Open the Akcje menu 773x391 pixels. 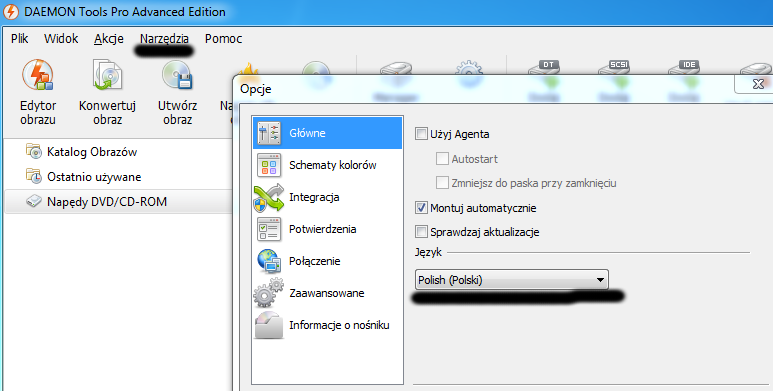pos(109,38)
